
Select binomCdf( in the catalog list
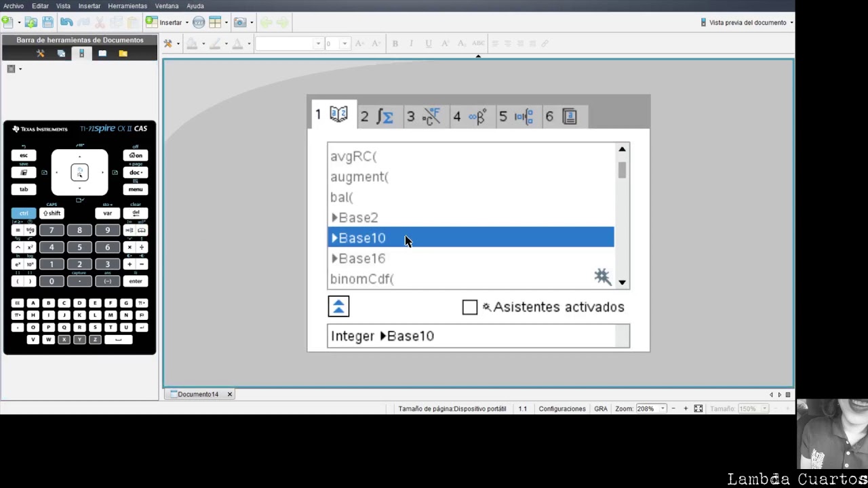coord(471,279)
